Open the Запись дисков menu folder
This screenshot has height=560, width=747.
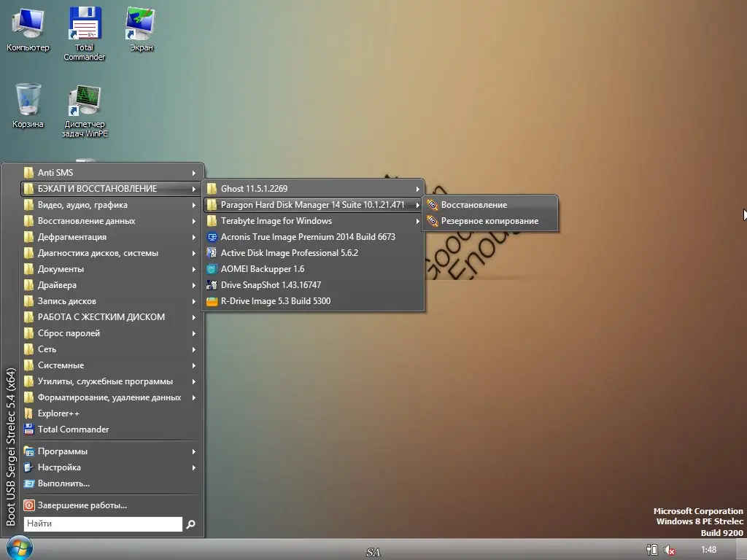[x=111, y=301]
